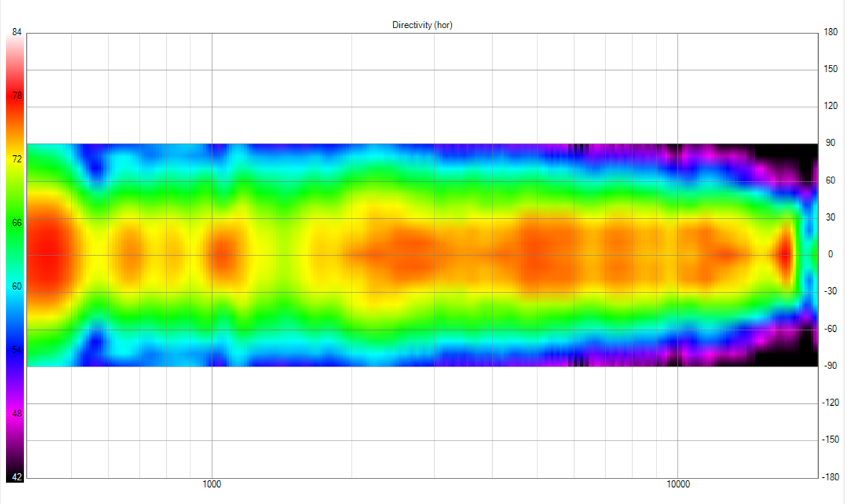The height and width of the screenshot is (504, 845).
Task: Click the -150 degree angle axis label
Action: point(832,440)
